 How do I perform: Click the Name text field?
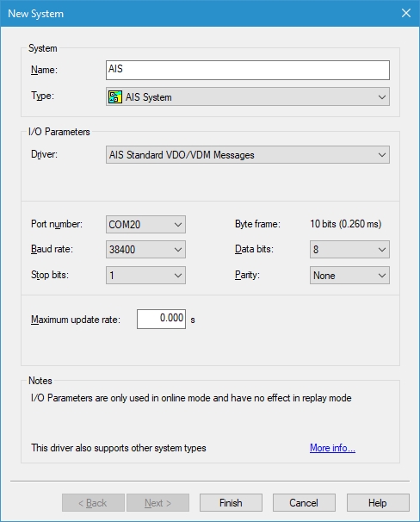248,70
